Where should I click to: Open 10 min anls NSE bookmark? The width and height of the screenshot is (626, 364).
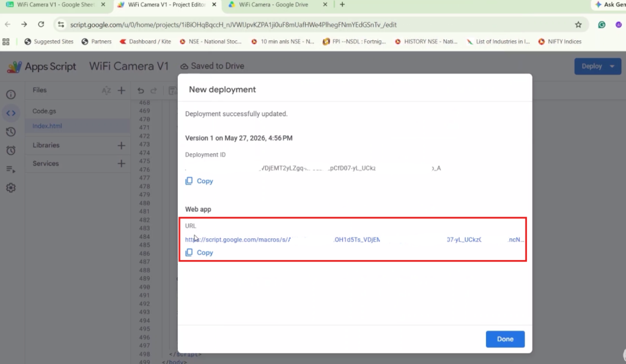(x=282, y=42)
